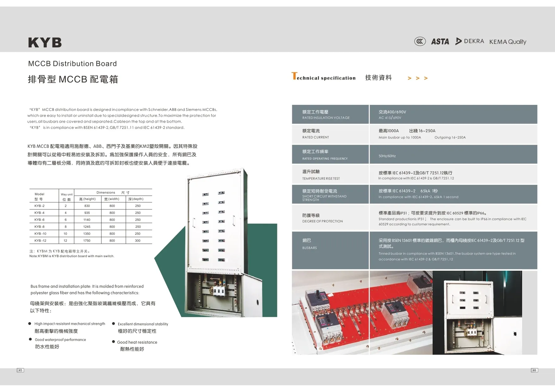
Task: Click the bullet before Good waterproof performance
Action: [30, 339]
